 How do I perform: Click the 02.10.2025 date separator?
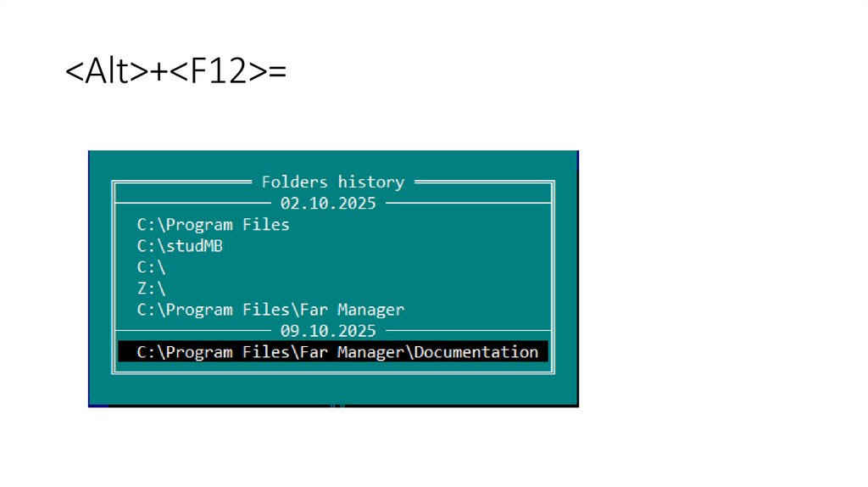[x=328, y=204]
